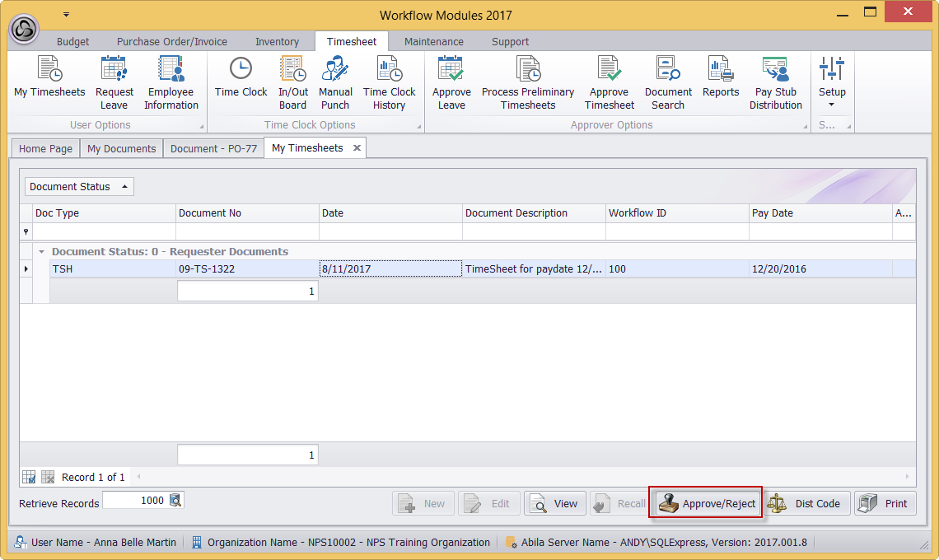Screen dimensions: 939x560
Task: Open My Timesheets from the ribbon
Action: pyautogui.click(x=49, y=82)
